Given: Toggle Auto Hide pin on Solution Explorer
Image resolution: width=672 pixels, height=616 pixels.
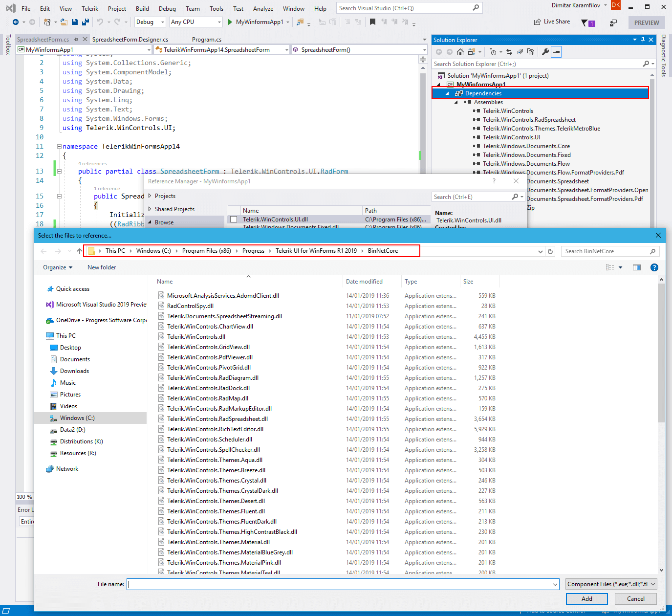Looking at the screenshot, I should [x=643, y=40].
